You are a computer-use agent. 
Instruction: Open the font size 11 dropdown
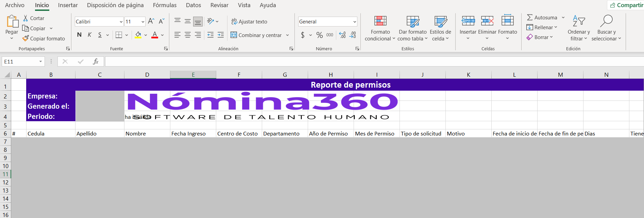143,22
